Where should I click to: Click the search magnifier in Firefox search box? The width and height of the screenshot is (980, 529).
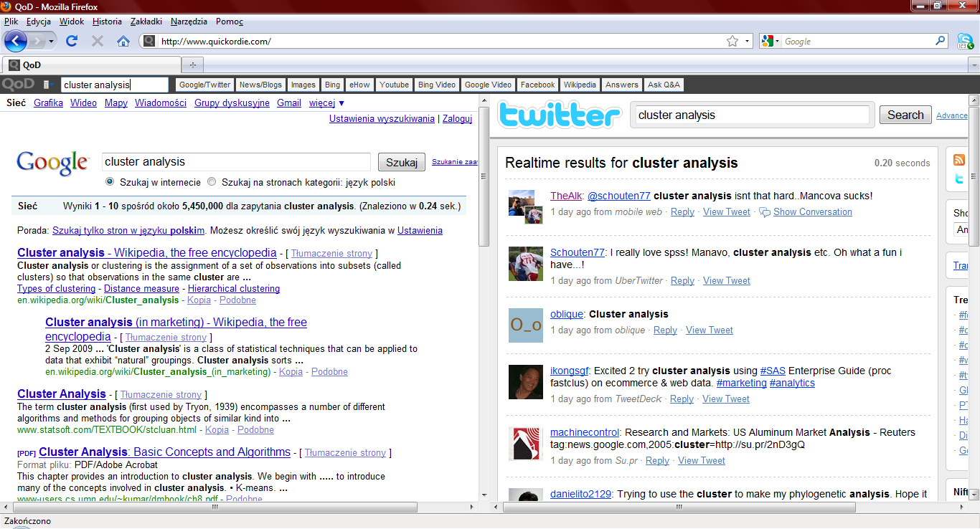pyautogui.click(x=941, y=41)
